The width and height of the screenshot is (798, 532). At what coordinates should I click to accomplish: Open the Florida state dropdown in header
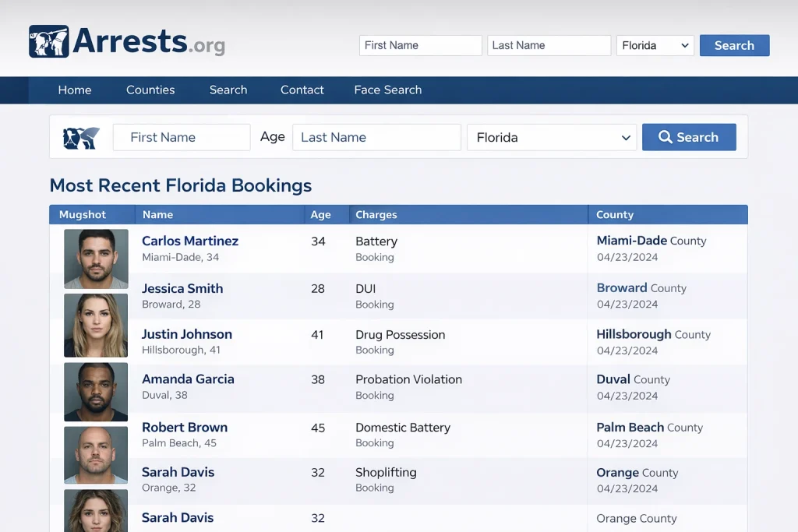click(655, 45)
